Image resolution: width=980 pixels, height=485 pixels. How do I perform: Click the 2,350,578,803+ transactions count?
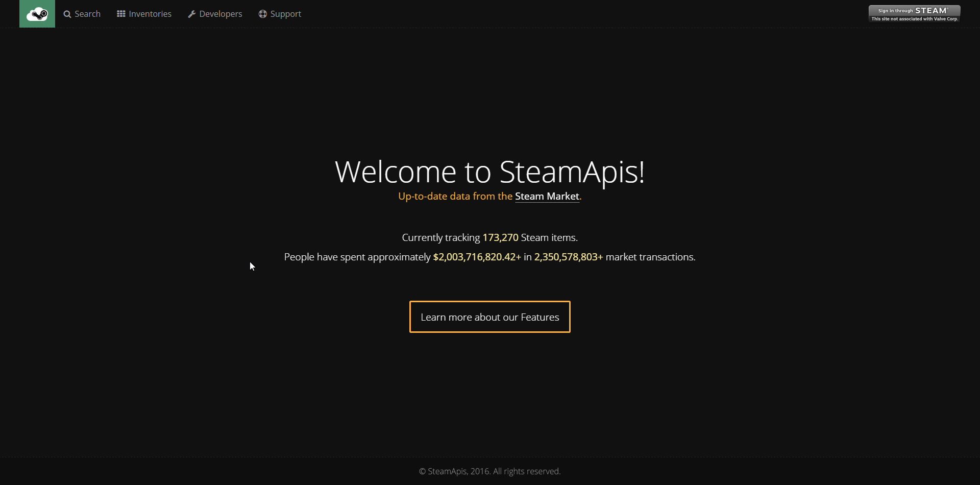[x=568, y=257]
